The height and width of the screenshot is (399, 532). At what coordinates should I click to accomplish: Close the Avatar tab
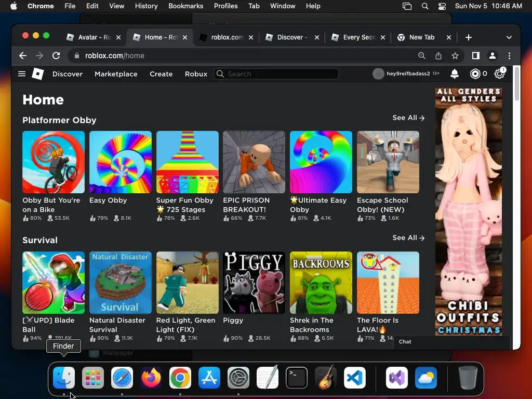point(118,37)
